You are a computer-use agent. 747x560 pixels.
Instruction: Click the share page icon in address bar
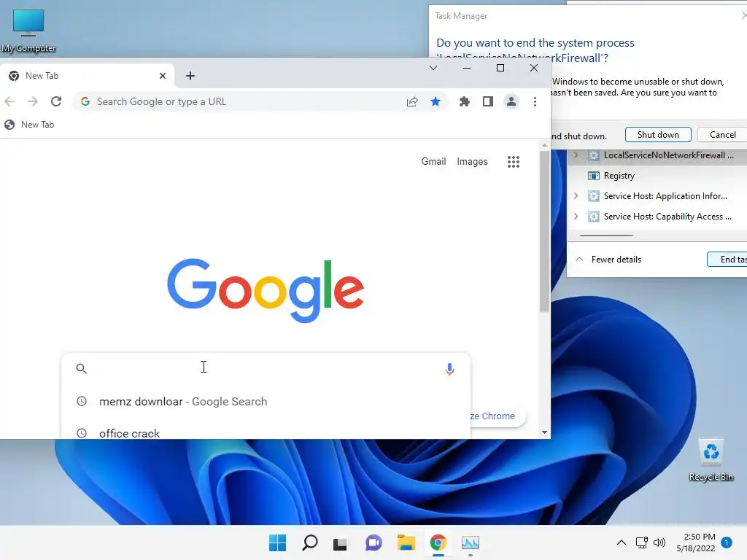(412, 101)
